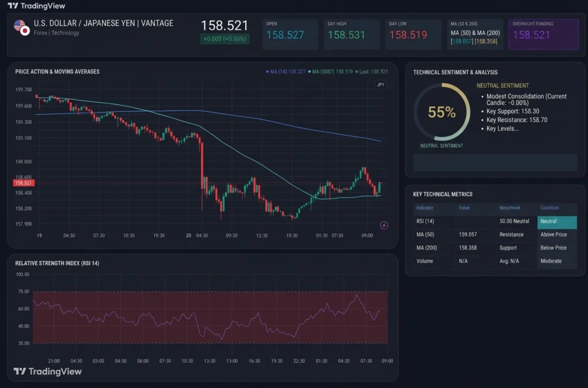The width and height of the screenshot is (588, 388).
Task: Open the OPEN 158.527 card
Action: (290, 34)
